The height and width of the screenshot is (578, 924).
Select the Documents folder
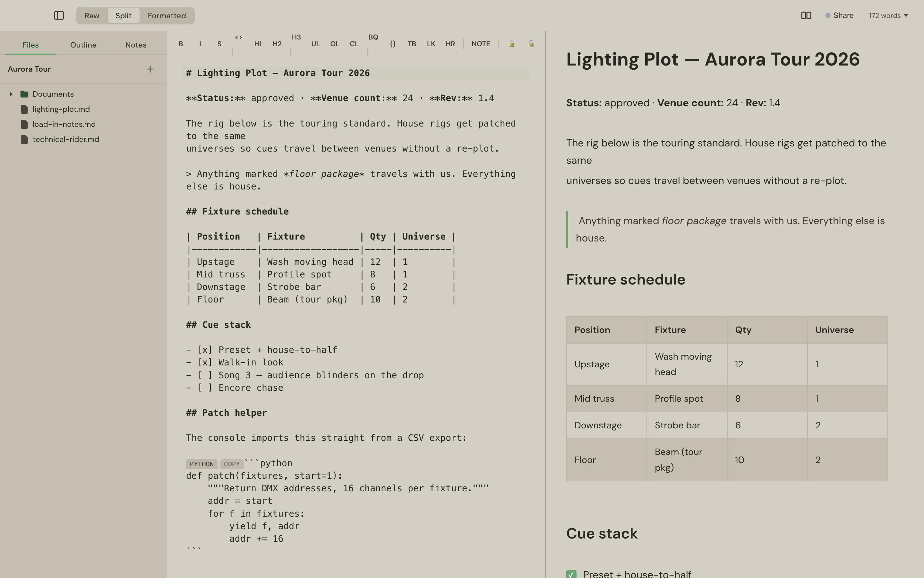click(53, 94)
